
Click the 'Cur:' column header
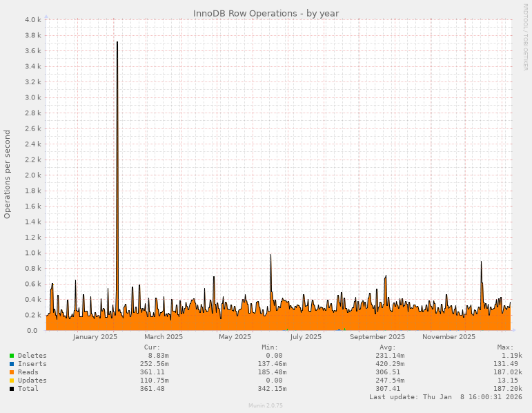click(x=152, y=347)
